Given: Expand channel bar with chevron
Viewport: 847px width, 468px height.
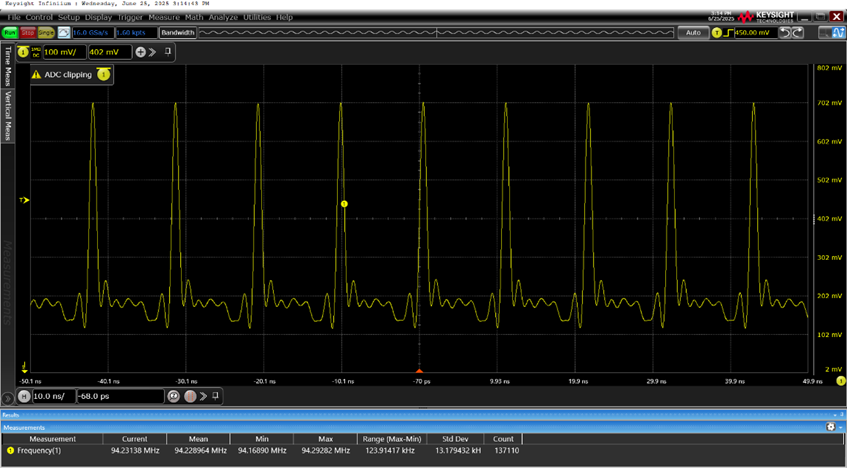Looking at the screenshot, I should point(152,52).
